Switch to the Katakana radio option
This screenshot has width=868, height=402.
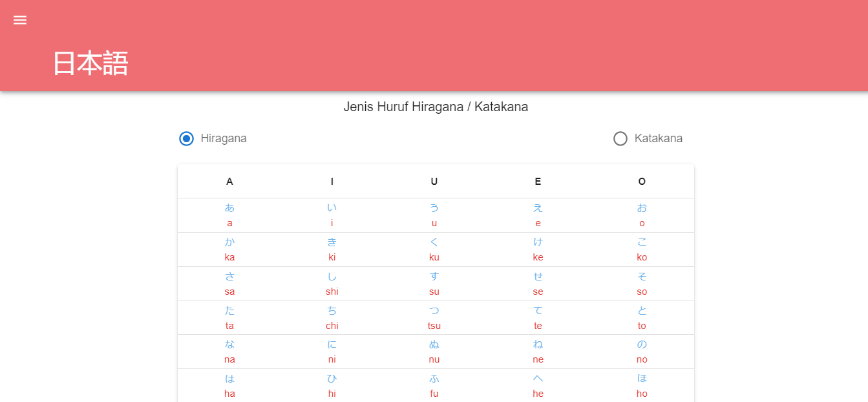620,138
